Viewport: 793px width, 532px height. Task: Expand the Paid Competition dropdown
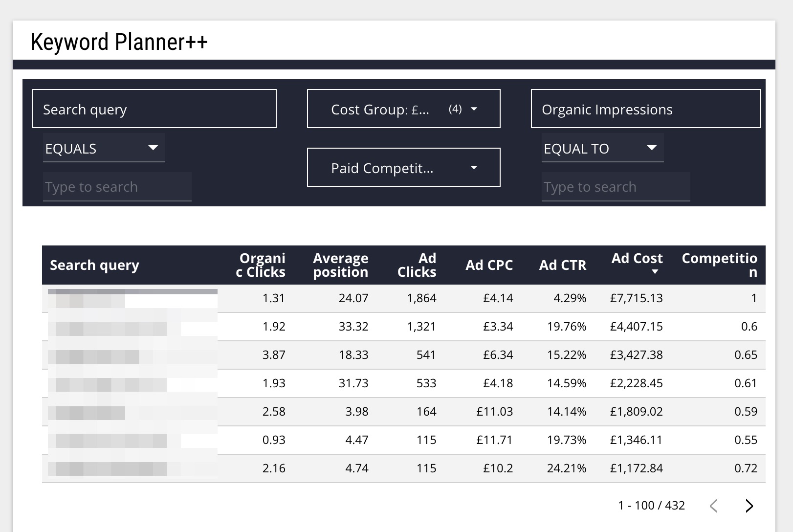403,168
